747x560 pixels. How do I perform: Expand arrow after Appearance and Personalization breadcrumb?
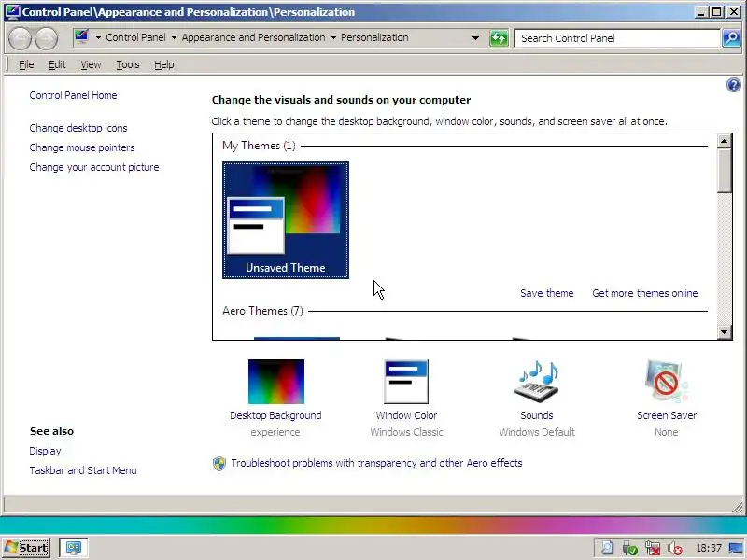click(333, 37)
